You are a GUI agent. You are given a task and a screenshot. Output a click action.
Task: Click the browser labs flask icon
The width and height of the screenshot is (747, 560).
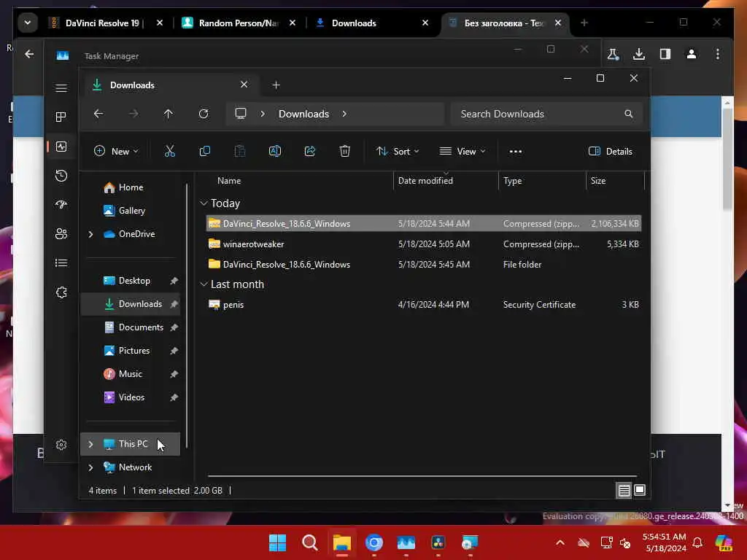(x=613, y=54)
